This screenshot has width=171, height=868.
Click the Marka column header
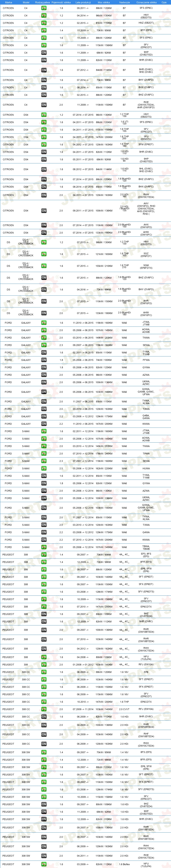(8, 2)
